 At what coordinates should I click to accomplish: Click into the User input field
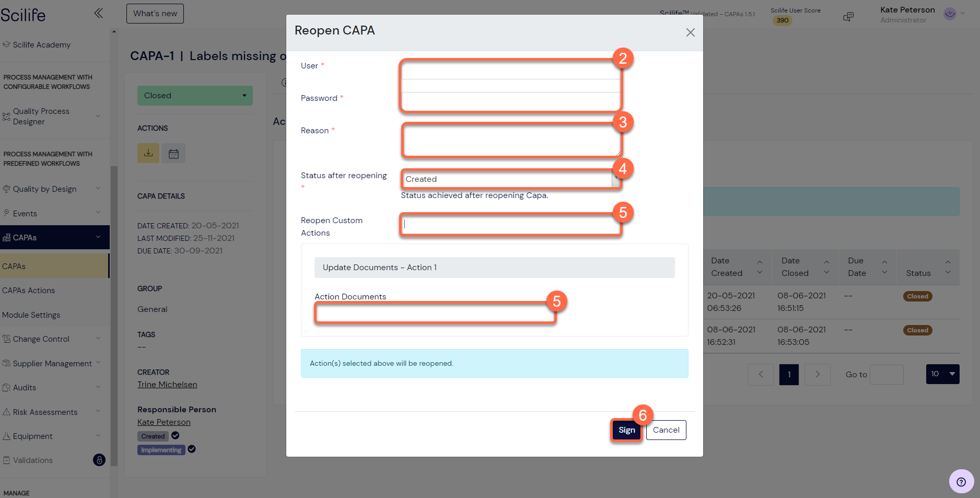click(x=510, y=71)
